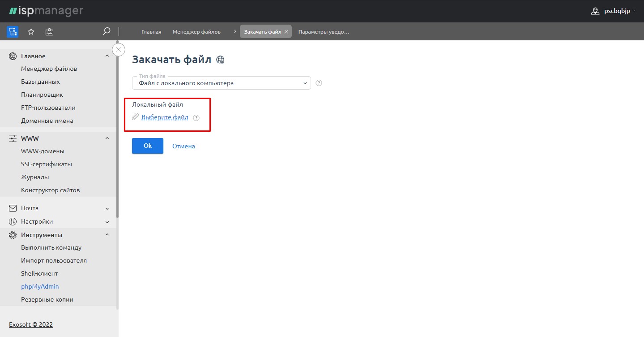This screenshot has width=644, height=337.
Task: Open SSL-сертификаты in the sidebar
Action: click(x=47, y=164)
